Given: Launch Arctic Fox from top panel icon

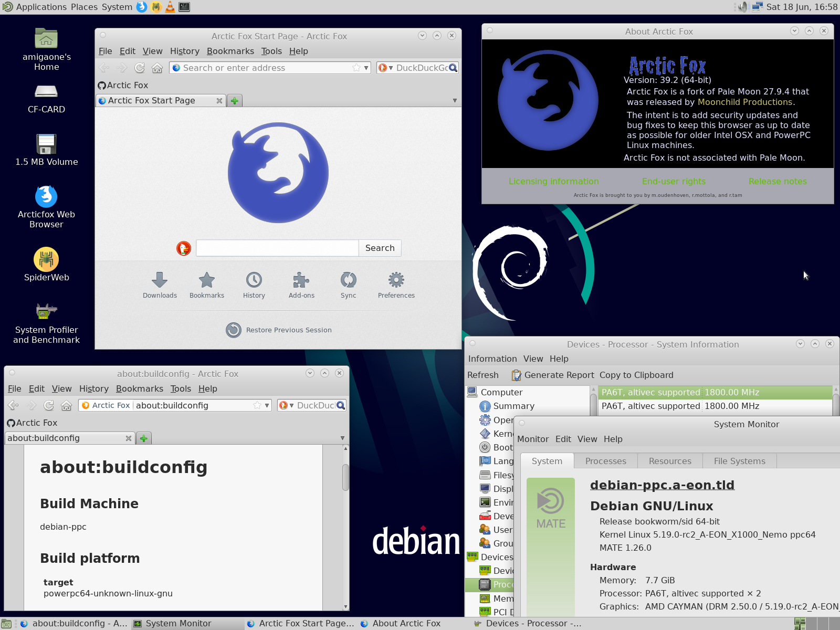Looking at the screenshot, I should pyautogui.click(x=142, y=7).
